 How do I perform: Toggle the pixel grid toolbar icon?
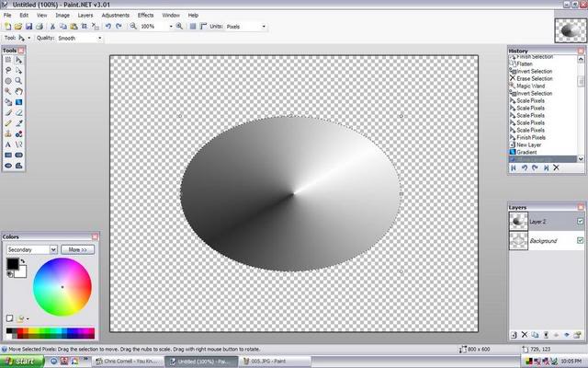coord(193,27)
